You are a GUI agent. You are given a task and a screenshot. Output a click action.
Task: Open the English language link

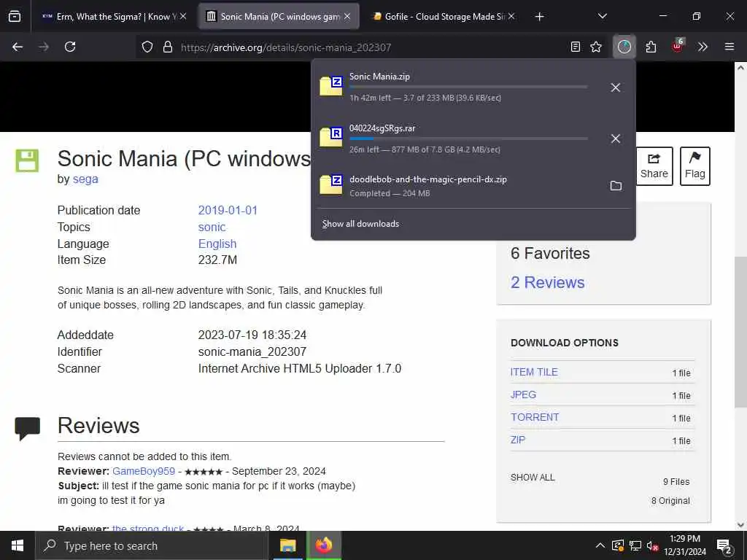coord(217,244)
